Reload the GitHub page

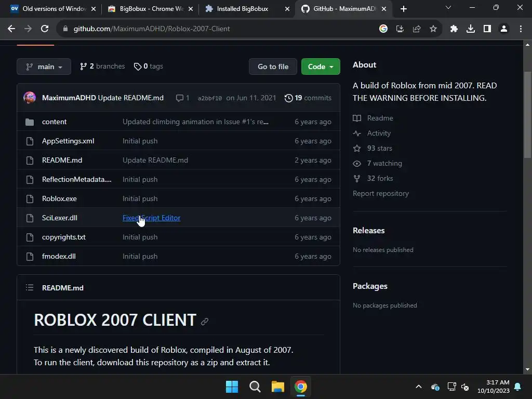coord(45,29)
